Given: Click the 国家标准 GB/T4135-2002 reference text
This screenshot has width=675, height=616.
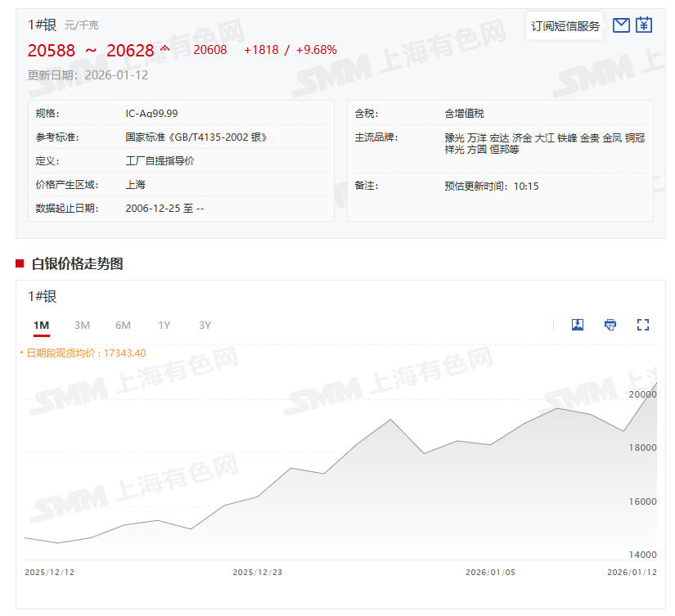Looking at the screenshot, I should pyautogui.click(x=196, y=137).
